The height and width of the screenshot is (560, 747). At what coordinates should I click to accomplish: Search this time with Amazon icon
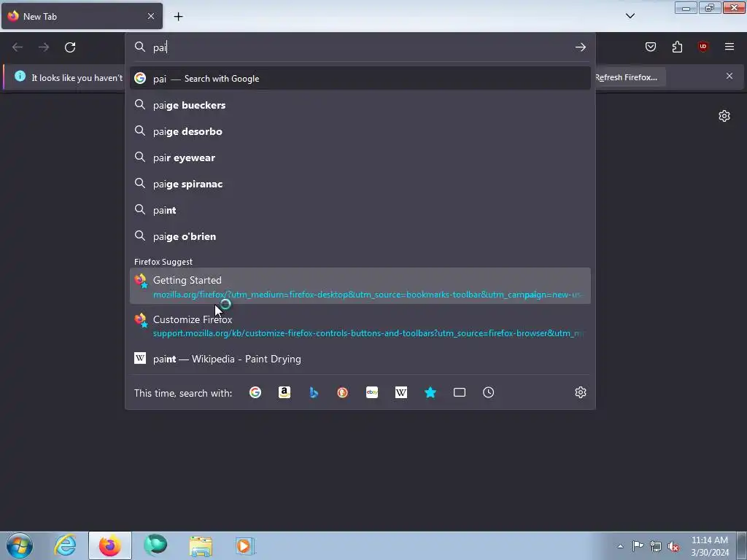pos(285,392)
